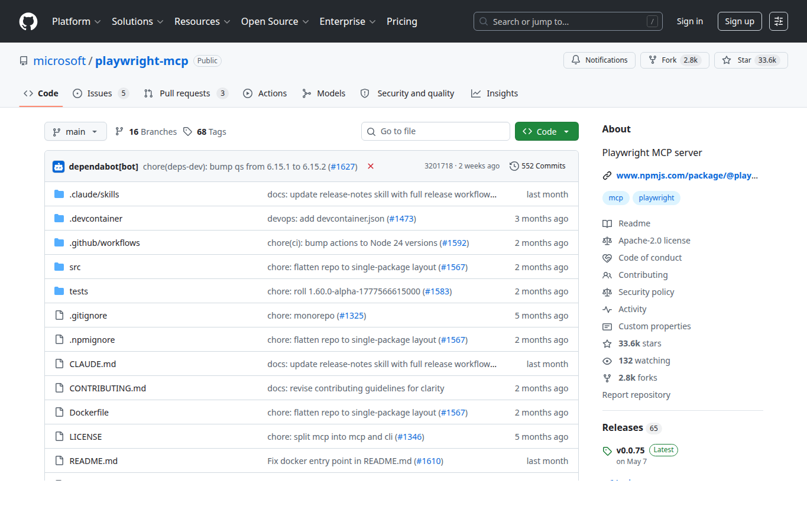Expand the Platform menu
Screen dimensions: 807x532
[x=76, y=21]
